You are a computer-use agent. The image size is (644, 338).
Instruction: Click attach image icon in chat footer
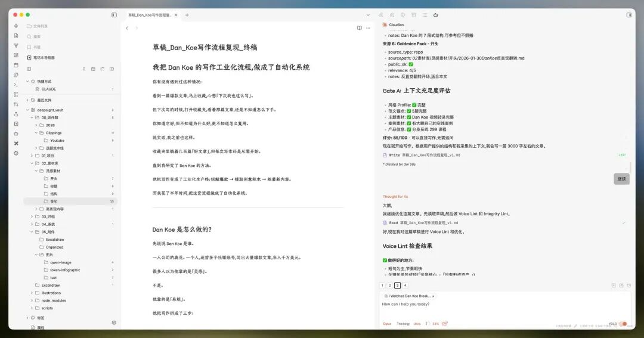click(445, 324)
